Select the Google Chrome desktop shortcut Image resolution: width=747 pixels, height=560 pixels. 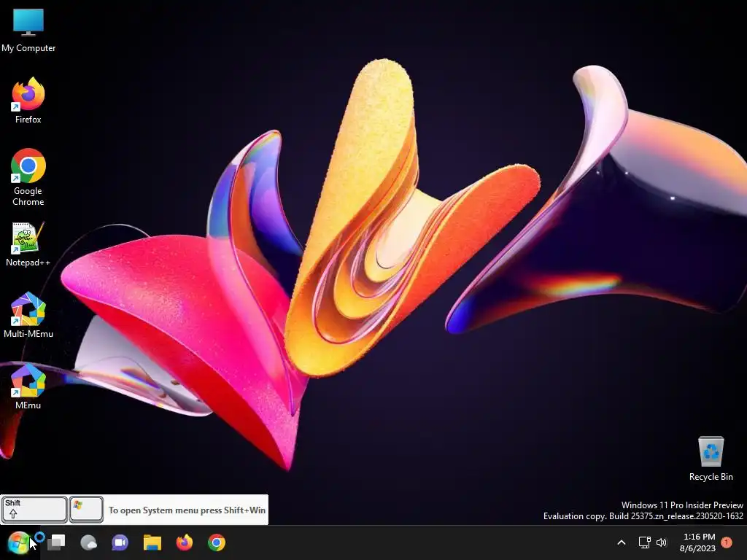pyautogui.click(x=28, y=177)
